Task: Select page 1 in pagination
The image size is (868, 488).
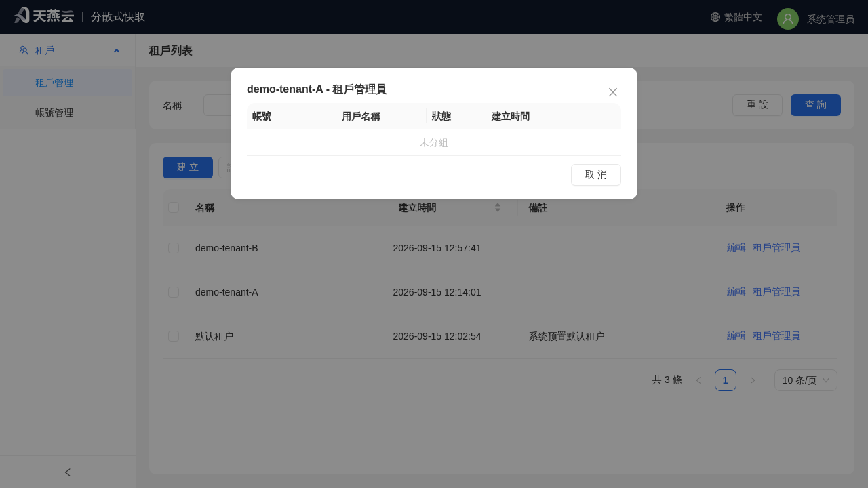Action: [x=726, y=380]
